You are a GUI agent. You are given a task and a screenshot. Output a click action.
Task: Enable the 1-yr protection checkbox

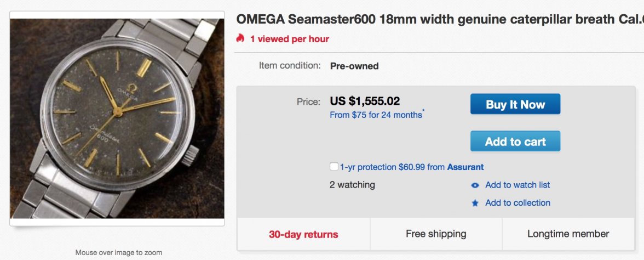pyautogui.click(x=334, y=167)
